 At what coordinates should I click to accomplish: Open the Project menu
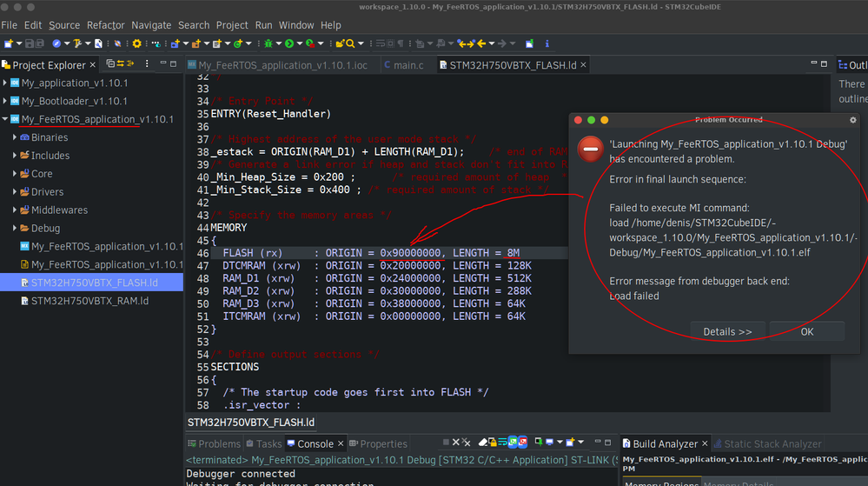[232, 25]
